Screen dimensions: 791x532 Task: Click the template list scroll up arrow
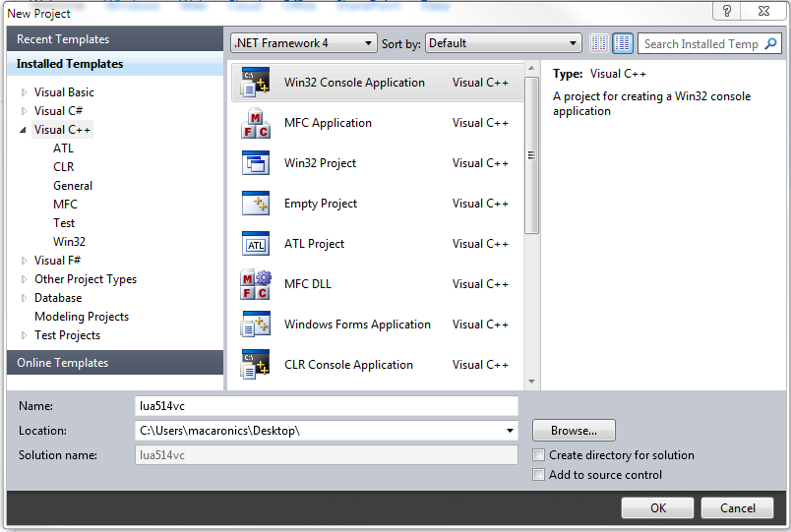coord(531,68)
